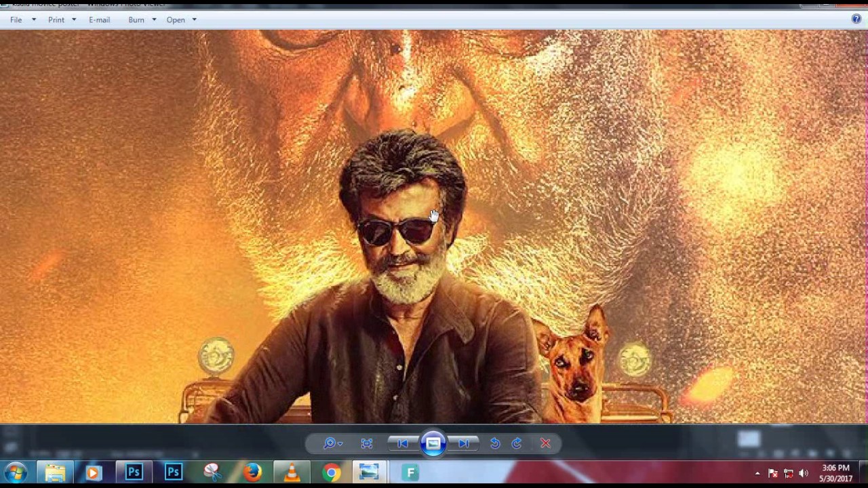Image resolution: width=868 pixels, height=488 pixels.
Task: Go to the next photo
Action: (464, 443)
